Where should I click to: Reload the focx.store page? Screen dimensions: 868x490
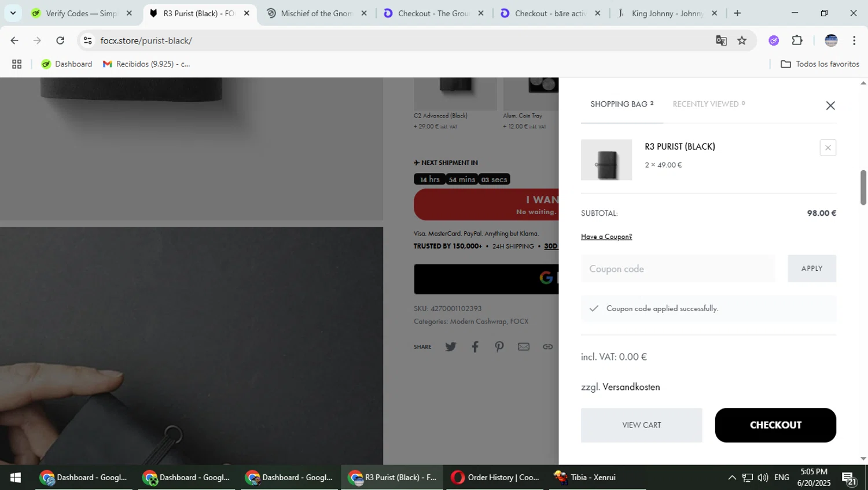coord(60,40)
